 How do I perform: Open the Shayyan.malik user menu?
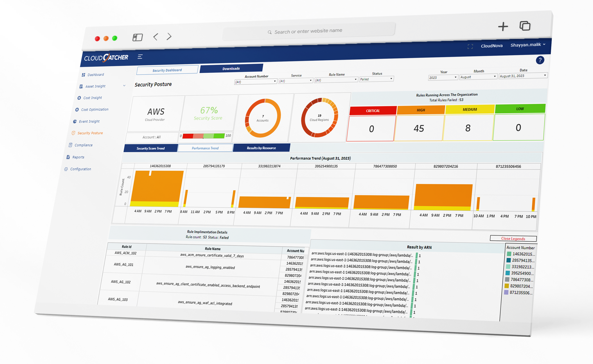527,45
